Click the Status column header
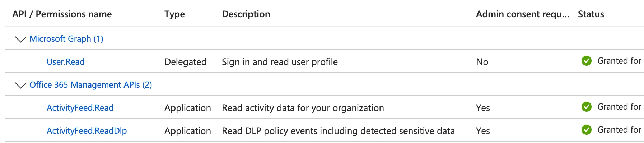Image resolution: width=644 pixels, height=143 pixels. (x=591, y=14)
